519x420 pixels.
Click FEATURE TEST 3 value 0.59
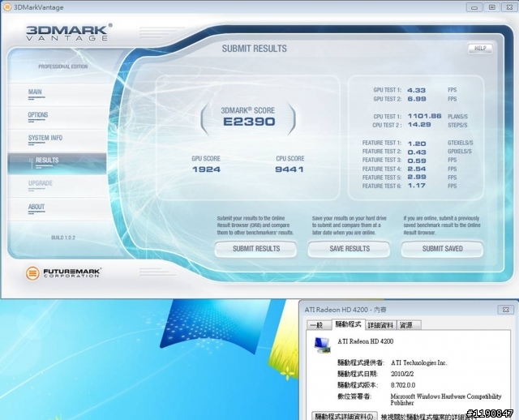point(417,161)
